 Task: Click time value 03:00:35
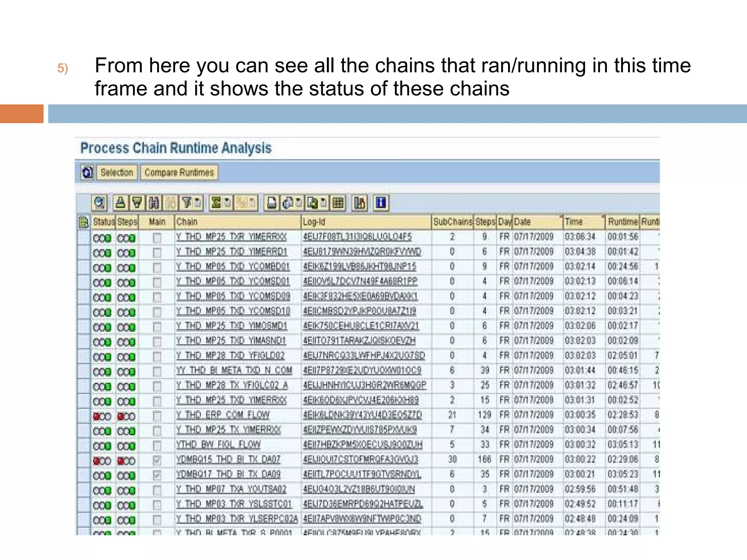pyautogui.click(x=580, y=415)
